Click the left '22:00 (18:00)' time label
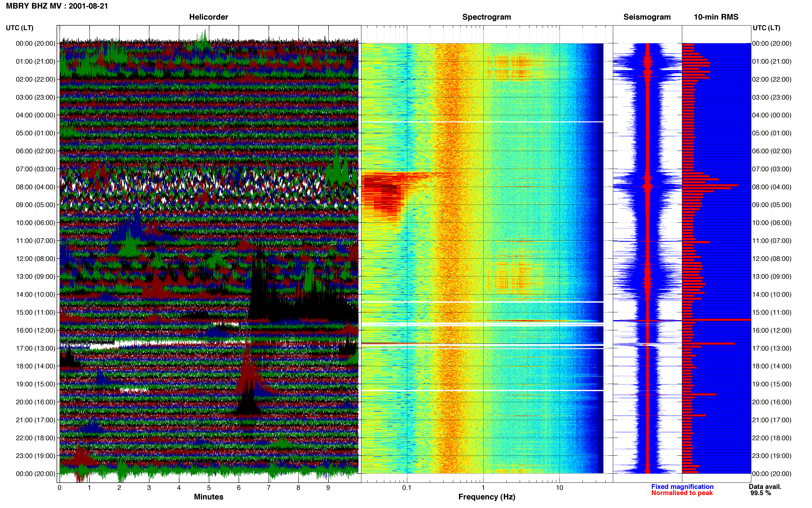812x508 pixels. (x=36, y=438)
